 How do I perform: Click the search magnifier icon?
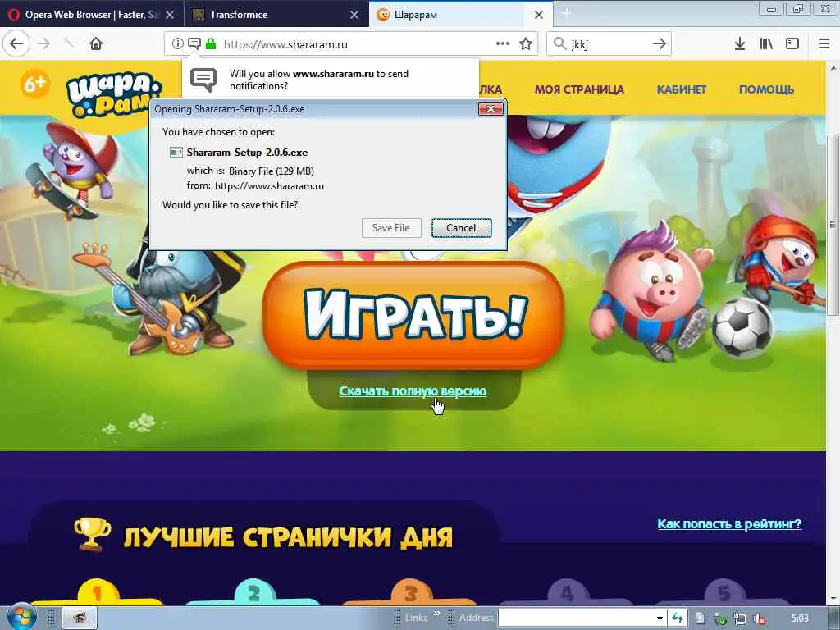(x=559, y=43)
